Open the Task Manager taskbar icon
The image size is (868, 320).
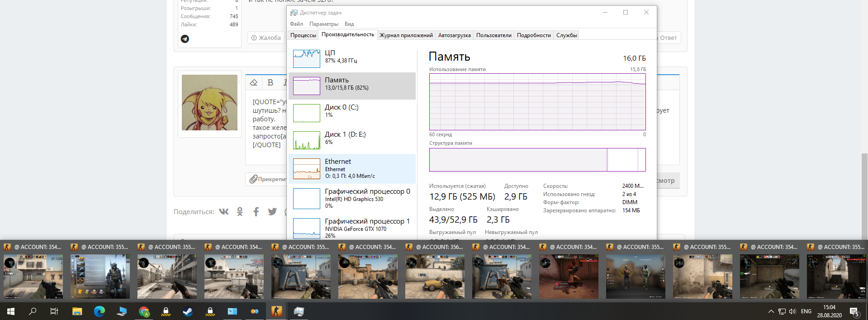pyautogui.click(x=299, y=311)
